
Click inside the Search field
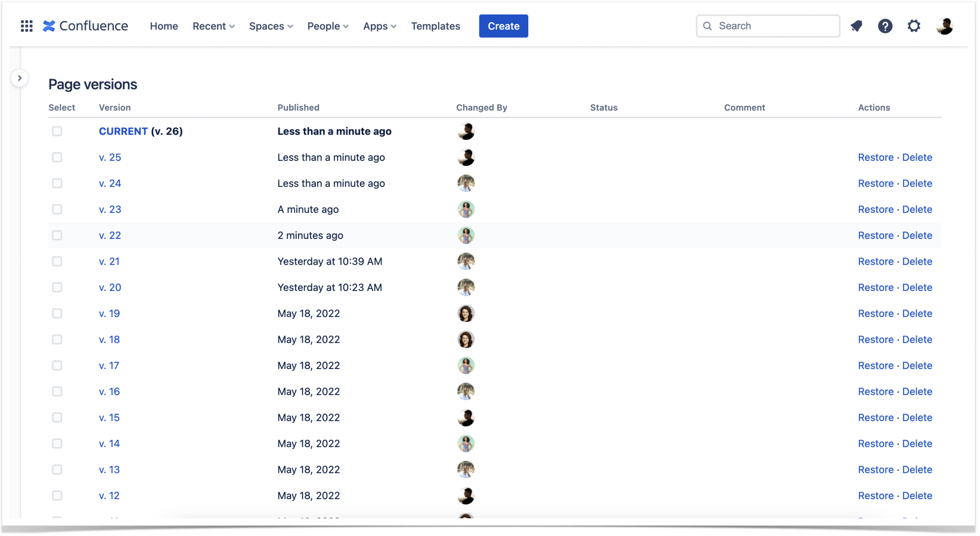(768, 26)
